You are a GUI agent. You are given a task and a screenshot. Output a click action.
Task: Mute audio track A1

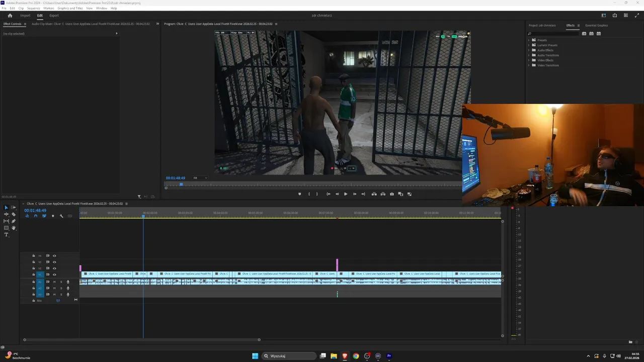54,282
